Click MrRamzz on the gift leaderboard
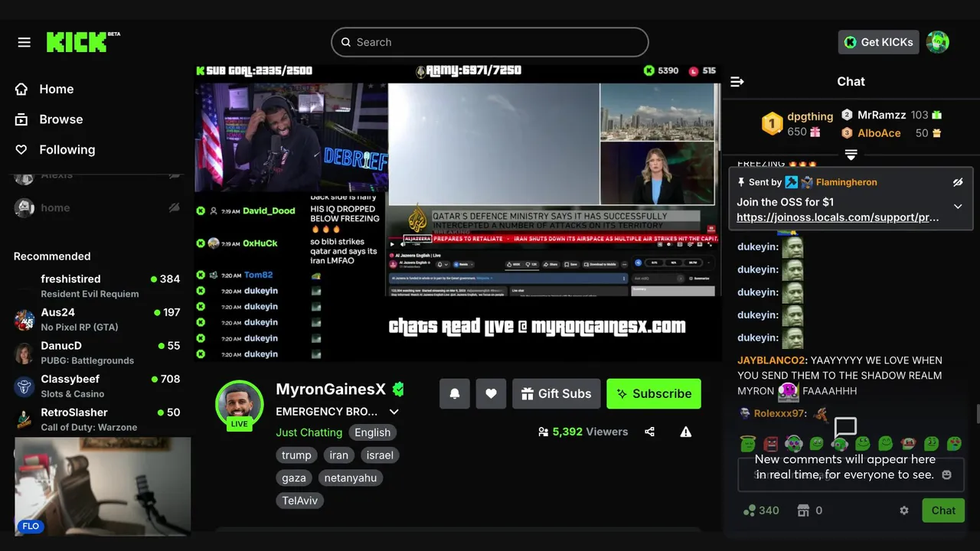Viewport: 980px width, 551px height. [881, 115]
